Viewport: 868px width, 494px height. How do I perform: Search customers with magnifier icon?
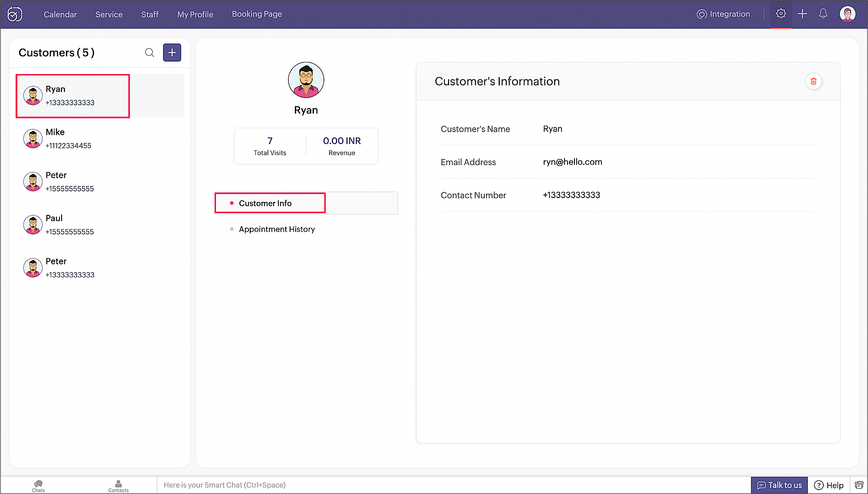point(150,52)
